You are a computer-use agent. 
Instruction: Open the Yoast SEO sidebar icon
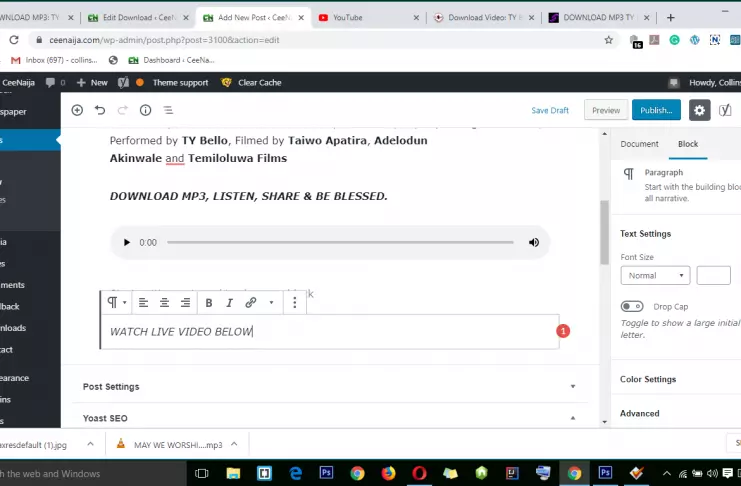(725, 110)
